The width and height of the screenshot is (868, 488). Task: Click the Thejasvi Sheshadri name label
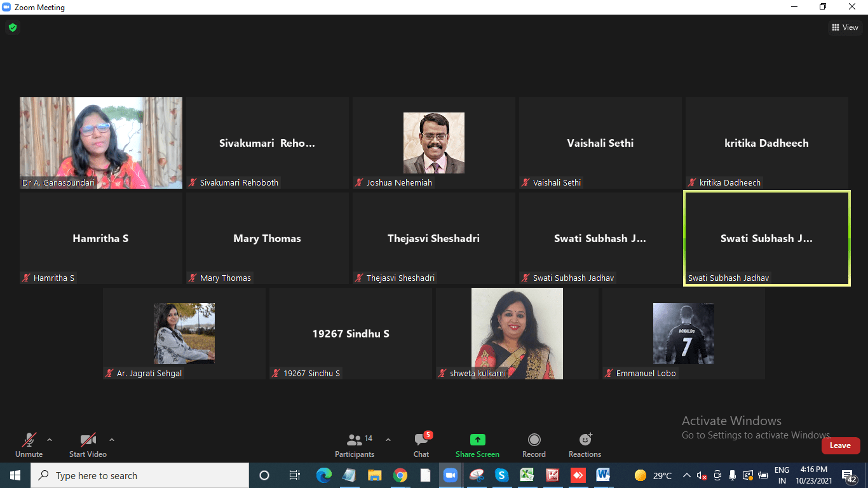click(400, 278)
